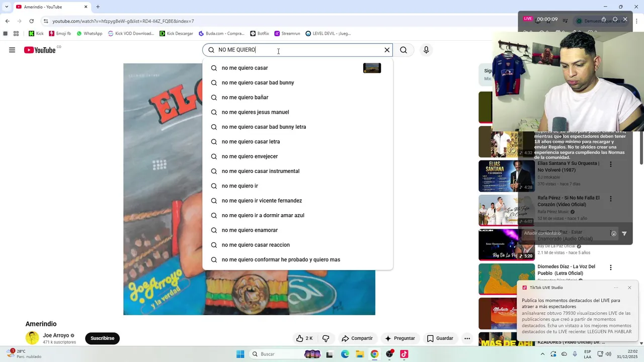Clear the search box with the X
The width and height of the screenshot is (644, 362).
387,50
